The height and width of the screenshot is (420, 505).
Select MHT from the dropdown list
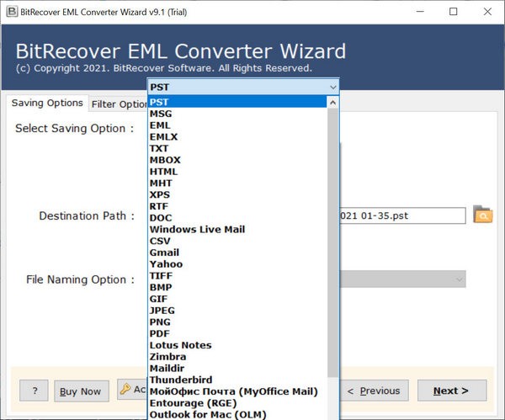pos(237,183)
